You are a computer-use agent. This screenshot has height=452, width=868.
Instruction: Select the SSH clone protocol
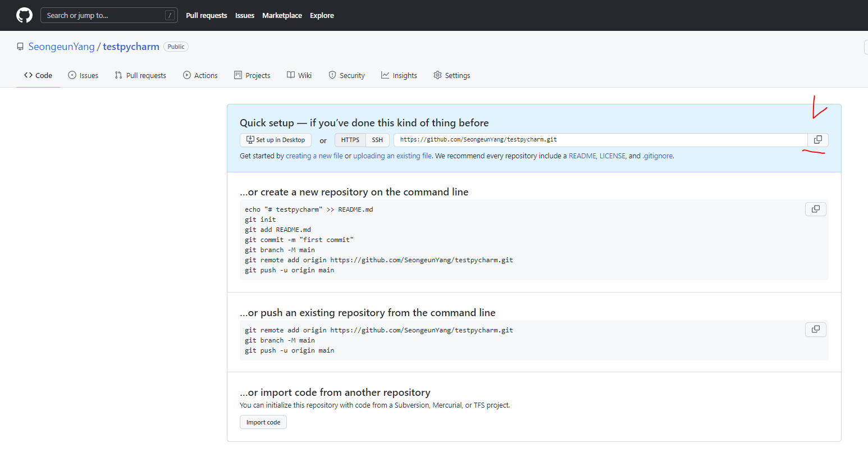(377, 140)
